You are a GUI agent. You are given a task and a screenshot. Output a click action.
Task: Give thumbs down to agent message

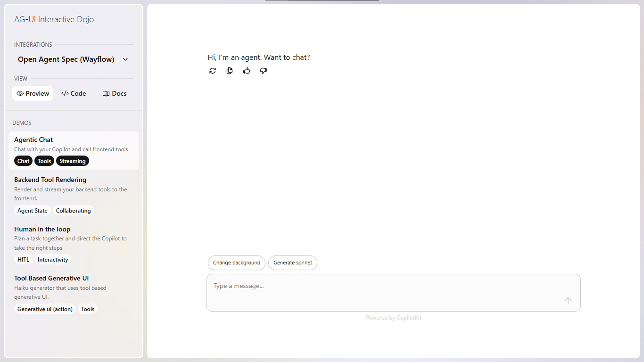point(264,71)
